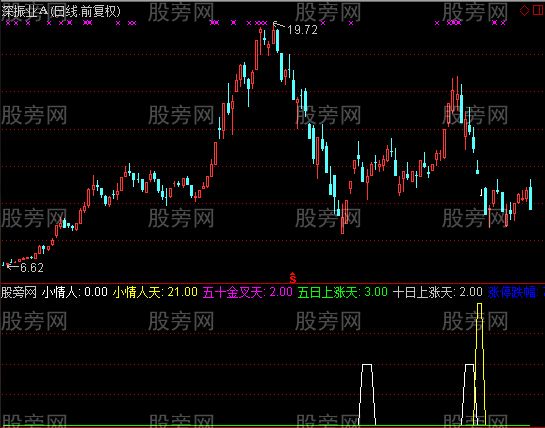Click the red S marker below the chart

[293, 278]
